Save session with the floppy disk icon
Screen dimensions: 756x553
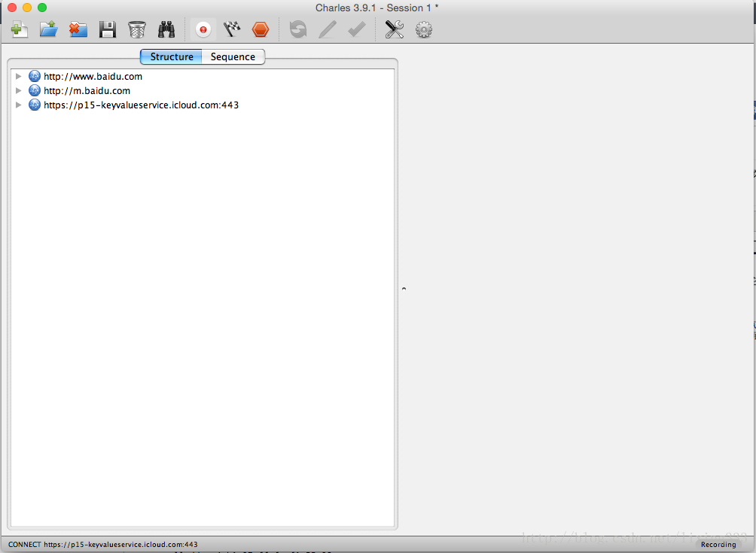[x=108, y=30]
